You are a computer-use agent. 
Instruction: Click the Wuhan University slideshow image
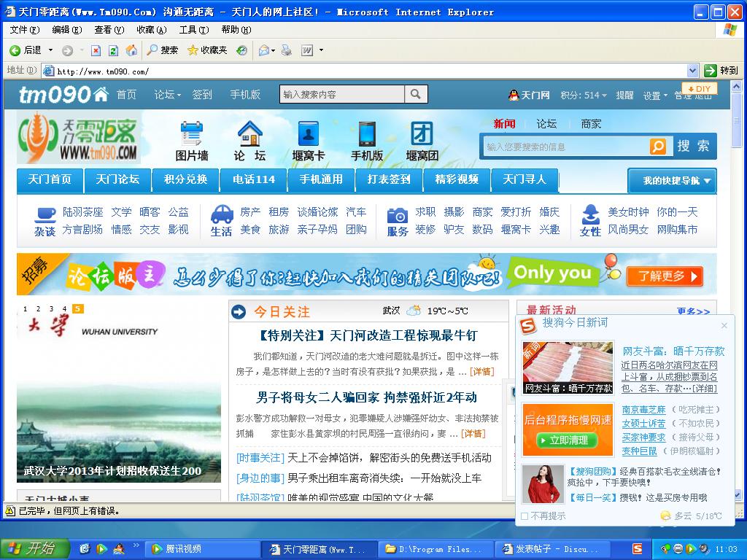pyautogui.click(x=119, y=392)
